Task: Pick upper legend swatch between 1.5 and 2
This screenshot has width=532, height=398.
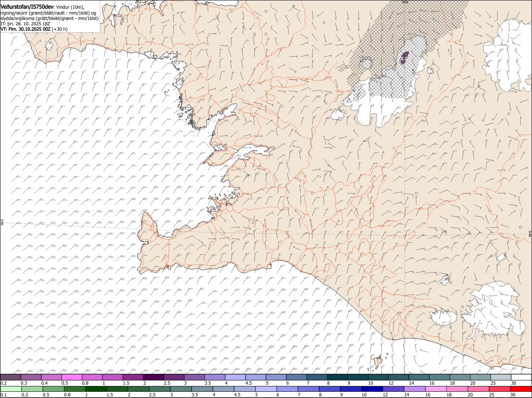Action: 133,377
